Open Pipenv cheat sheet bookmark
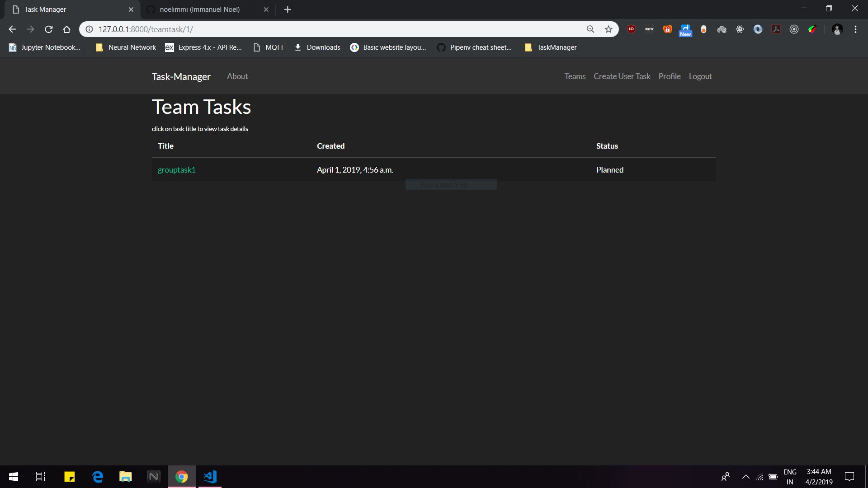Viewport: 868px width, 488px height. (x=474, y=47)
